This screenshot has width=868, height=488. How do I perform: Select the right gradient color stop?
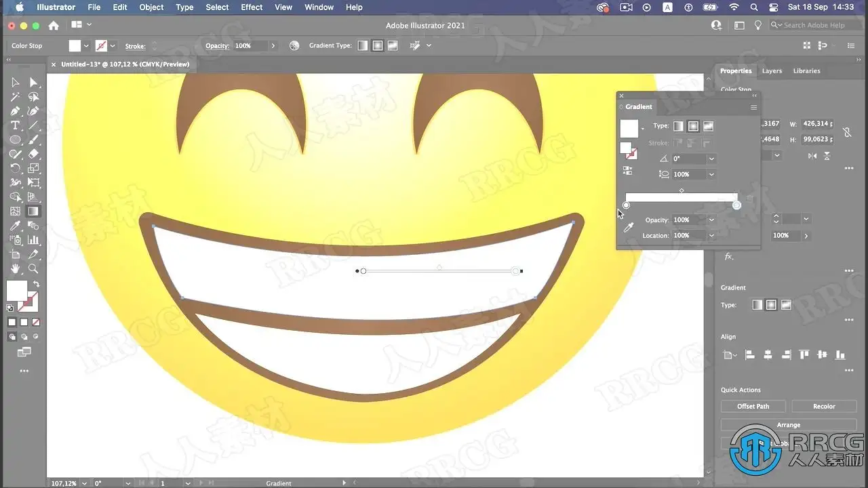click(x=736, y=205)
